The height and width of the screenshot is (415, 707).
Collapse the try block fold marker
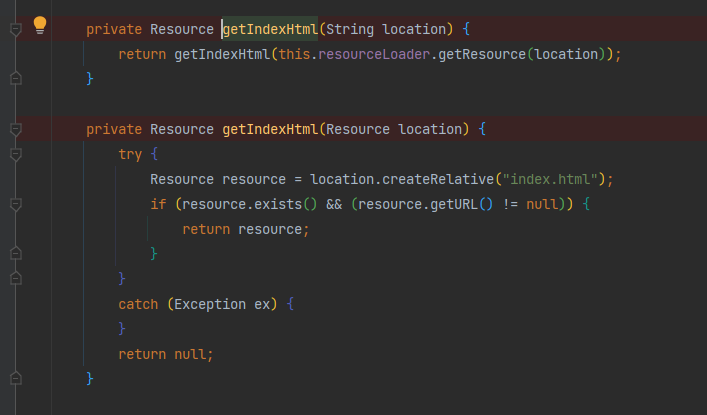click(16, 155)
